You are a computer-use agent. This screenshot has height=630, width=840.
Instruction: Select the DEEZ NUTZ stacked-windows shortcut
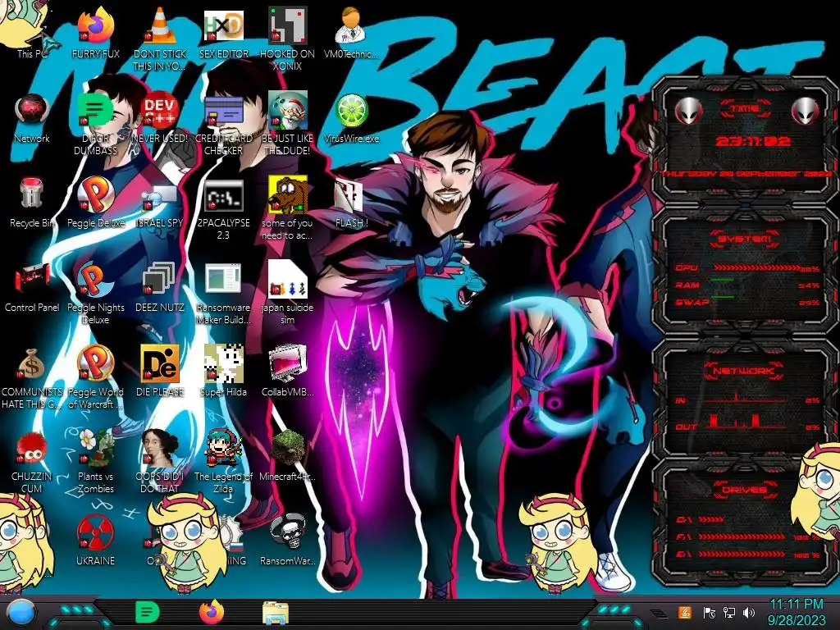pos(160,279)
